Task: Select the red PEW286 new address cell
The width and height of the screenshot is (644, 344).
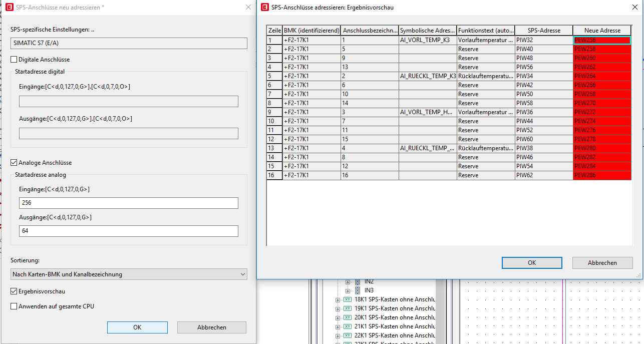Action: coord(602,175)
